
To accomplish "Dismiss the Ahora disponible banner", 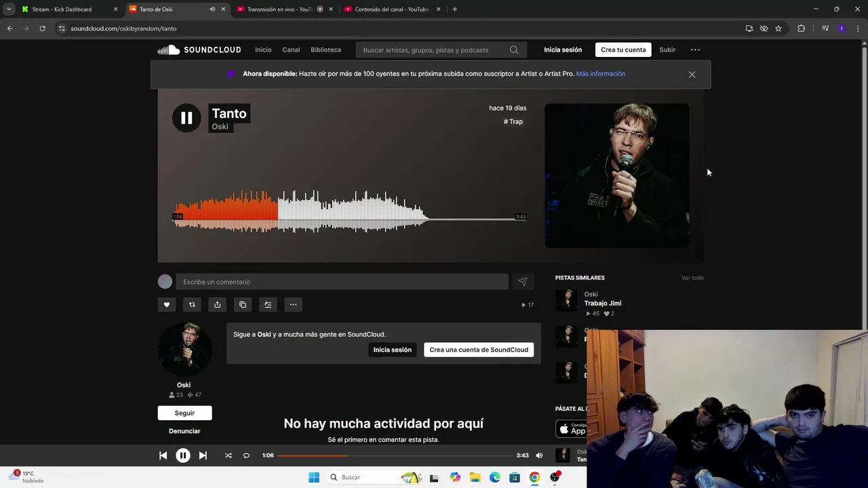I will (692, 75).
